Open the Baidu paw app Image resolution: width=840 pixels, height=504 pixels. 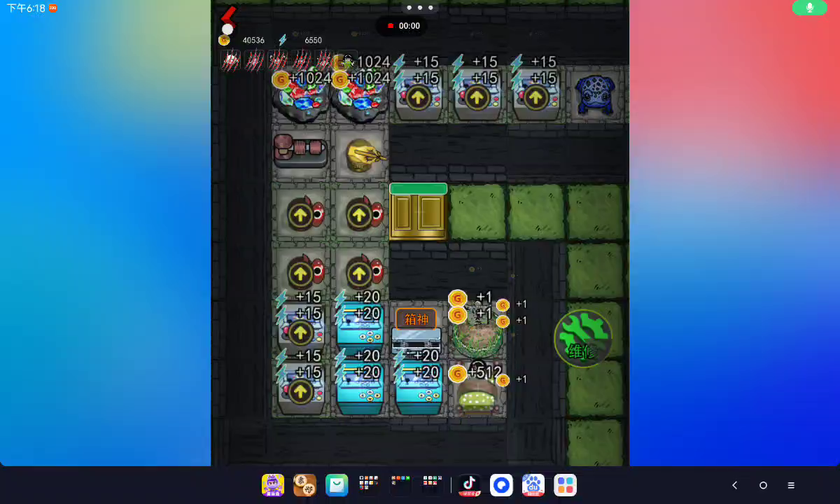click(x=533, y=485)
